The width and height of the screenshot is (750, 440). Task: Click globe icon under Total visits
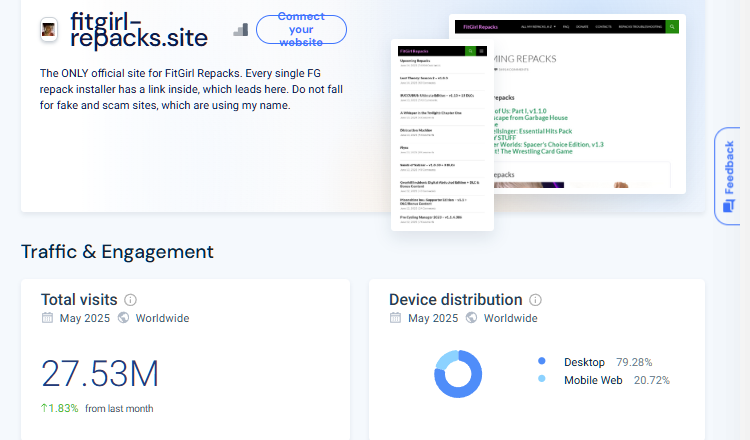point(123,318)
